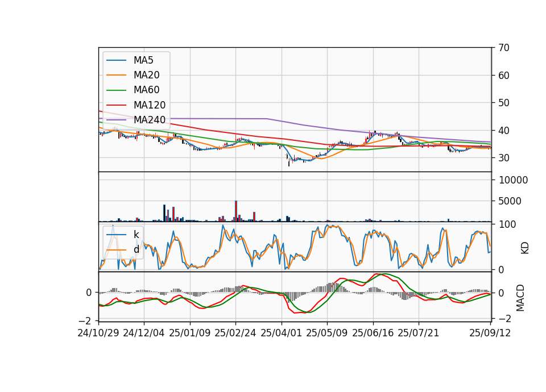Screen dimensions: 546x392
Task: Click the purple MA240 legend line sample
Action: point(116,120)
